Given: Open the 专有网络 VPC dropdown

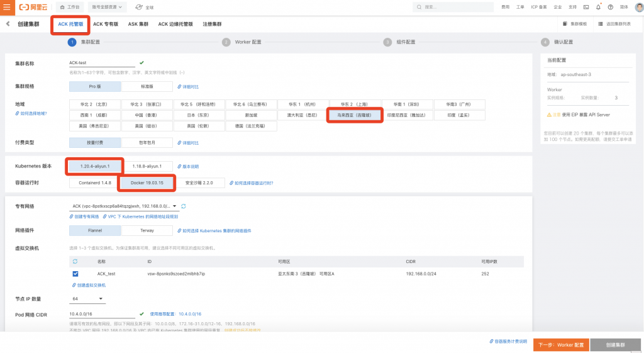Looking at the screenshot, I should [125, 206].
